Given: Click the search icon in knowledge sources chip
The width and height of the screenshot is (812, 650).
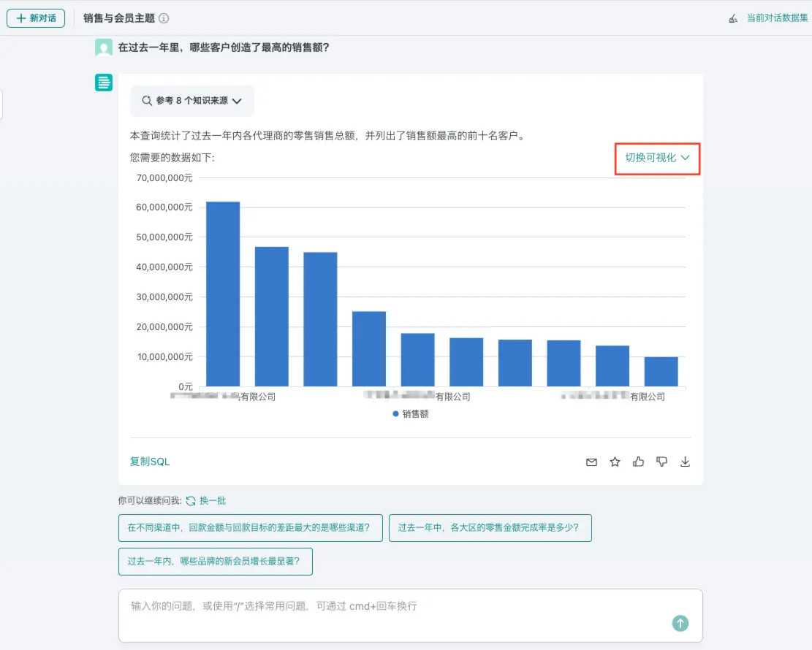Looking at the screenshot, I should [147, 100].
